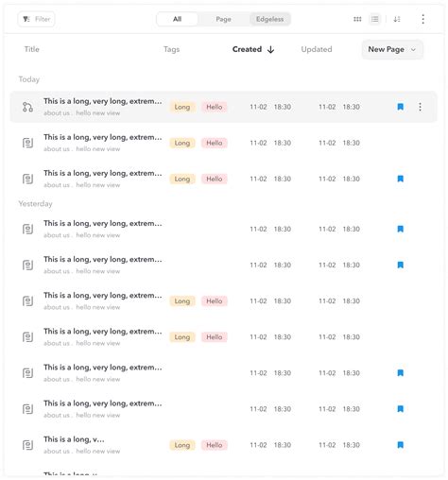Image resolution: width=448 pixels, height=480 pixels.
Task: Click the New Page button label
Action: (386, 49)
